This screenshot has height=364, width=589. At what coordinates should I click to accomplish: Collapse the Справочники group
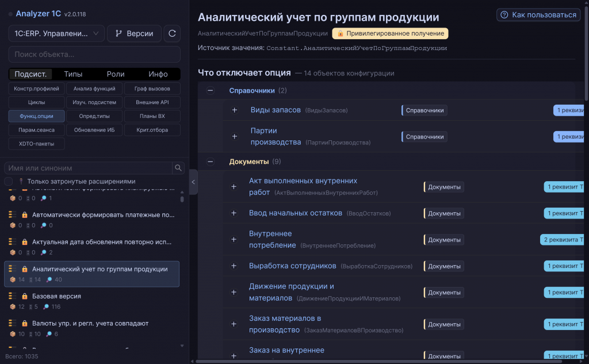(211, 90)
